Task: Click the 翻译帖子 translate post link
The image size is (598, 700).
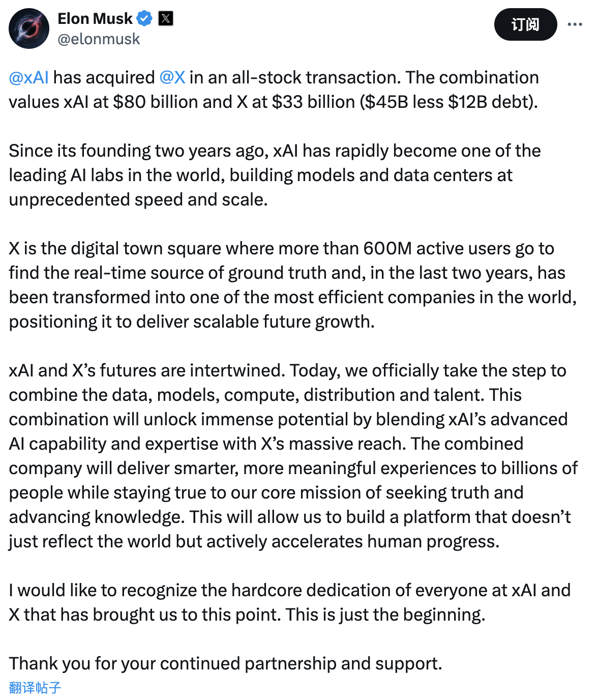Action: [x=35, y=688]
